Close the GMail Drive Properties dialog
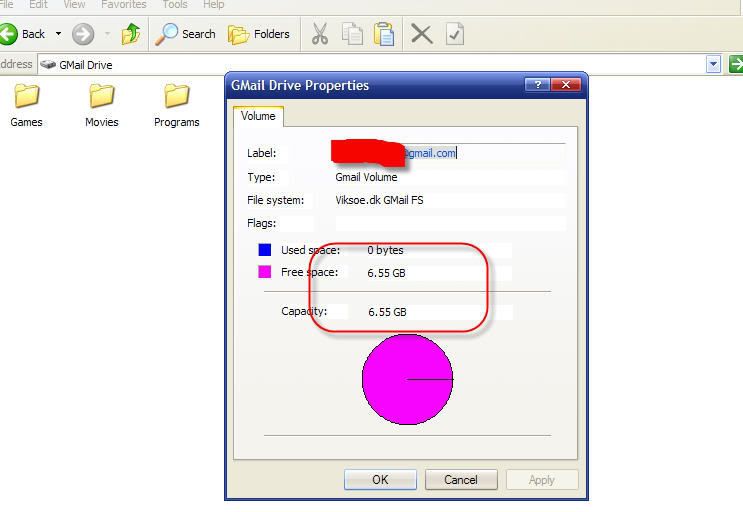The image size is (743, 512). pos(566,85)
